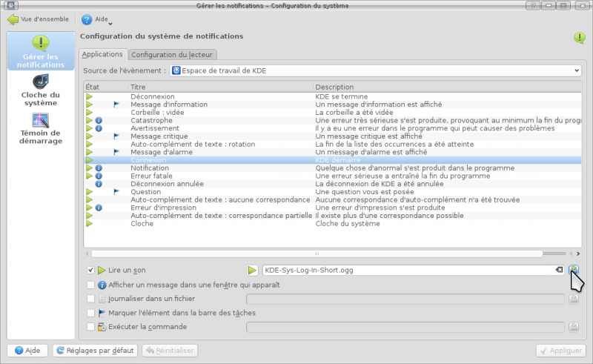Clear the KDE-Sys-Log-In-Short.ogg field
The height and width of the screenshot is (364, 593).
[559, 270]
